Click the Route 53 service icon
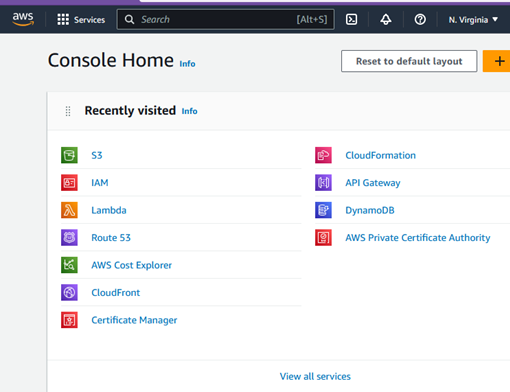 (69, 237)
